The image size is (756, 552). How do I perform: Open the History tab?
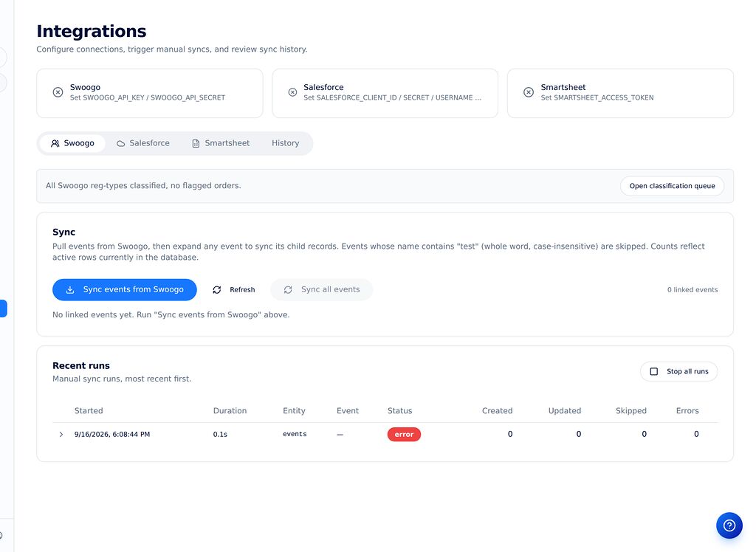(286, 143)
